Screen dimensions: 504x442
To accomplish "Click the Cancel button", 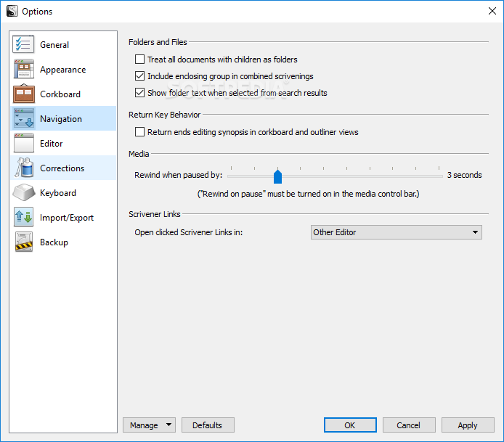I will pos(409,425).
